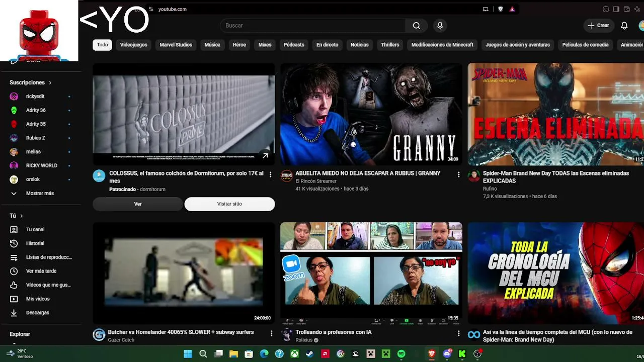The height and width of the screenshot is (362, 644).
Task: Expand the Tú section chevron
Action: [21, 216]
